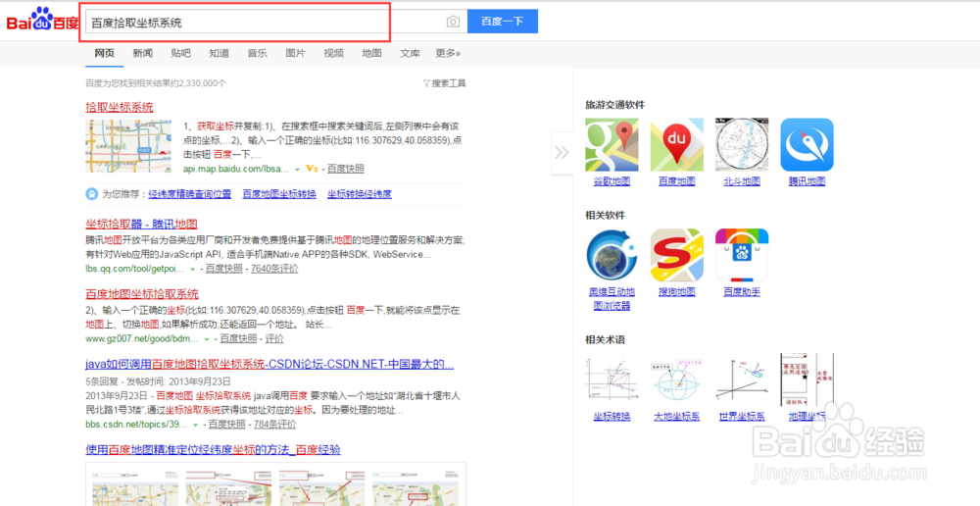Screen dimensions: 980x506
Task: Open the 奥维互动地图浏览器 text link
Action: (x=612, y=299)
